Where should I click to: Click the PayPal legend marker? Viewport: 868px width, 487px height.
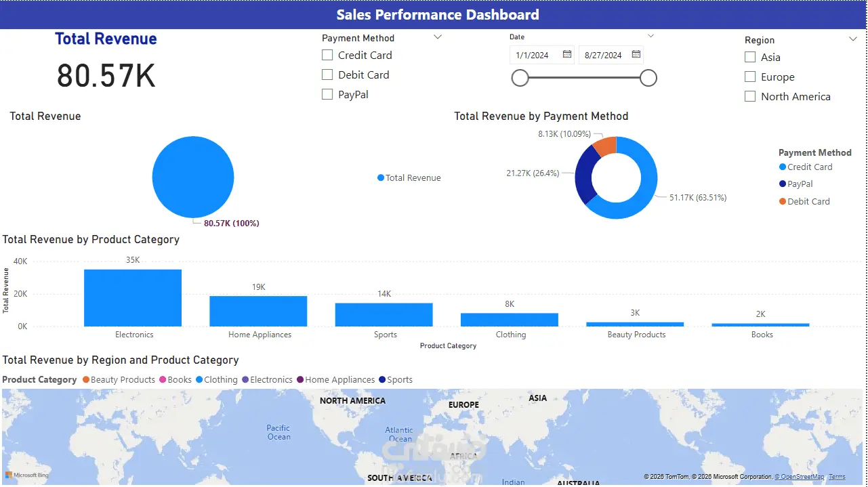783,184
